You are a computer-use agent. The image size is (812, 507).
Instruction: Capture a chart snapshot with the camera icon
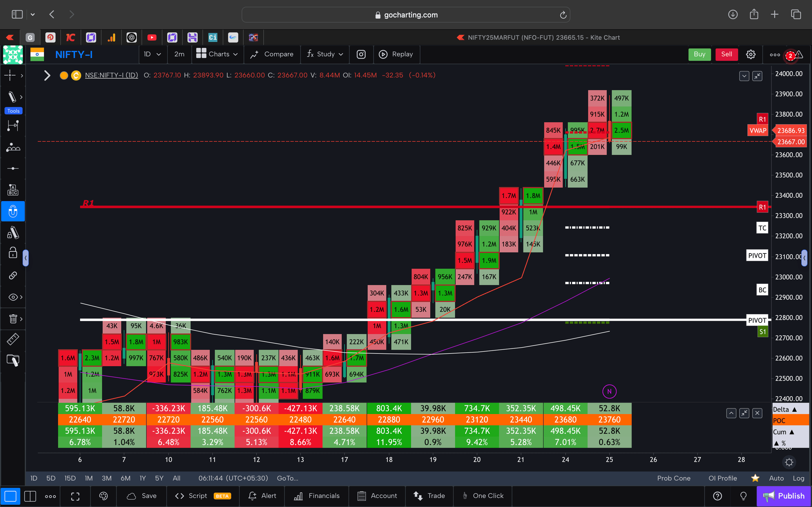coord(361,54)
